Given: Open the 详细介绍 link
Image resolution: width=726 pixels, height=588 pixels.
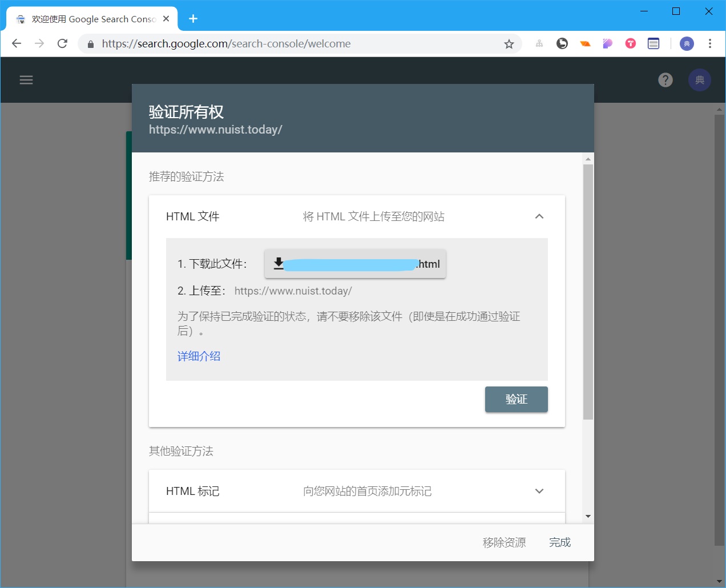Looking at the screenshot, I should coord(199,356).
